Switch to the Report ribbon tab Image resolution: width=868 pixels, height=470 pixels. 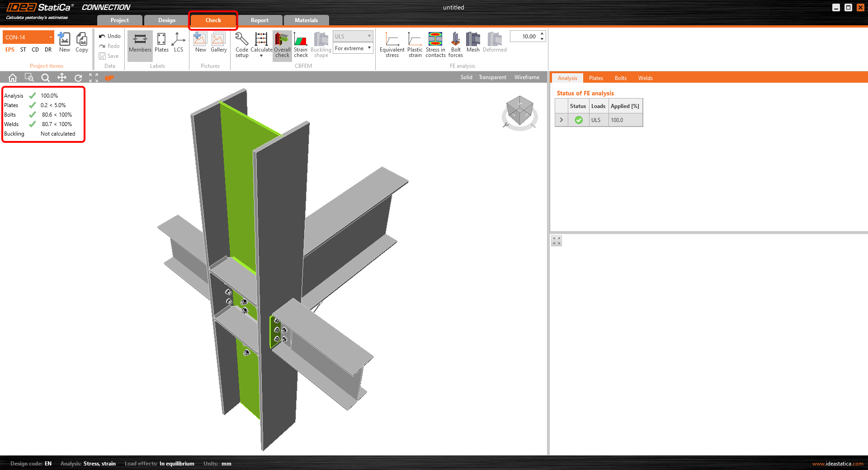tap(259, 20)
